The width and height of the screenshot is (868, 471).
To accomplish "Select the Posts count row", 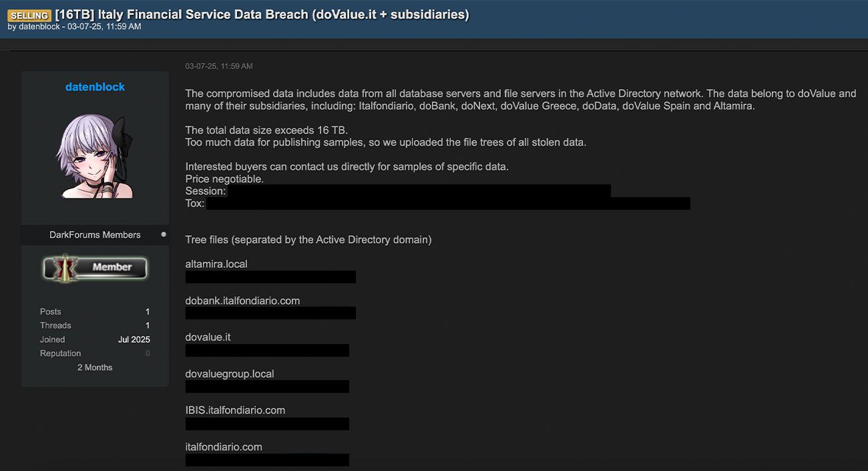I will [95, 312].
